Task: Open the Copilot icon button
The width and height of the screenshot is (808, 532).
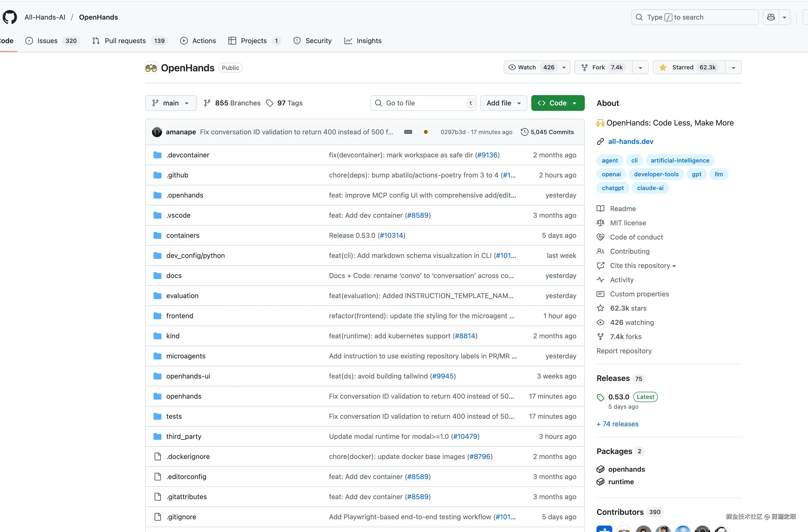Action: (771, 17)
